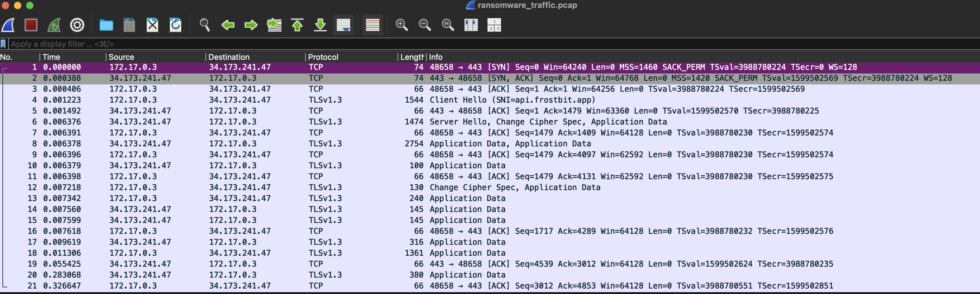This screenshot has height=294, width=980.
Task: Select packet 13 with length 240
Action: (490, 199)
